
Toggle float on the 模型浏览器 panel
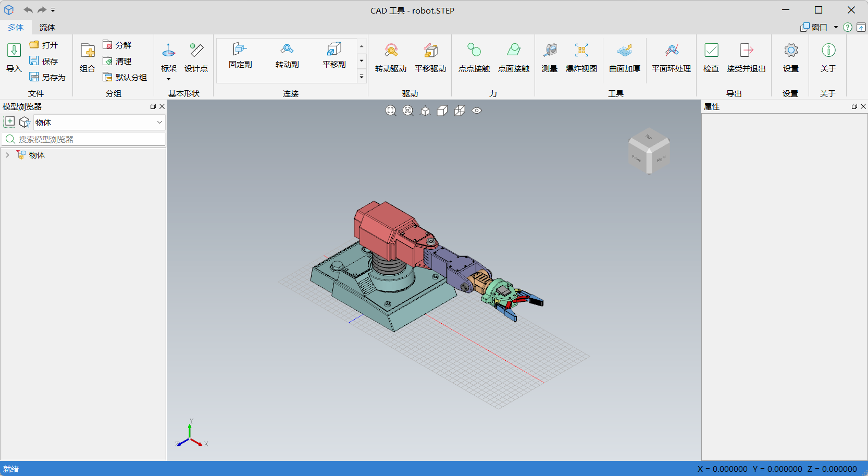(153, 106)
